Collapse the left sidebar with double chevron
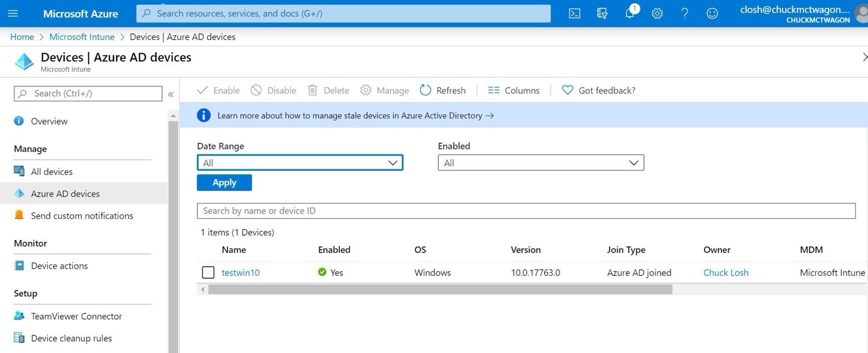The width and height of the screenshot is (868, 353). [171, 94]
